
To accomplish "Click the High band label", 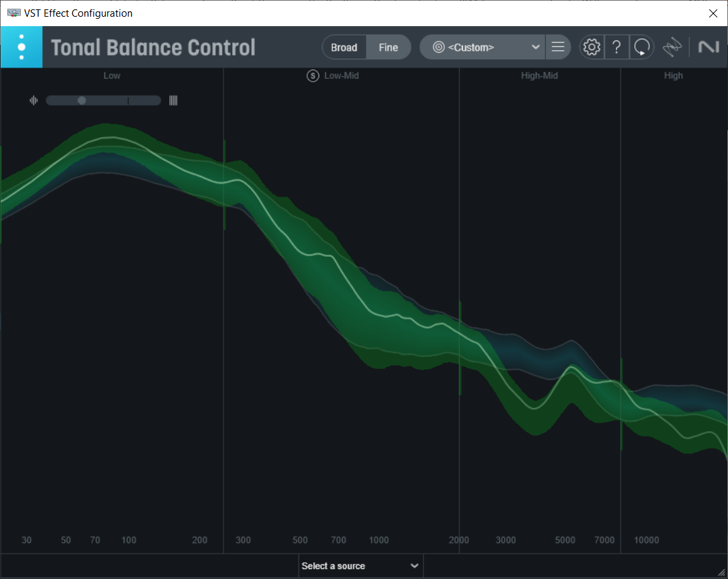I will (673, 76).
